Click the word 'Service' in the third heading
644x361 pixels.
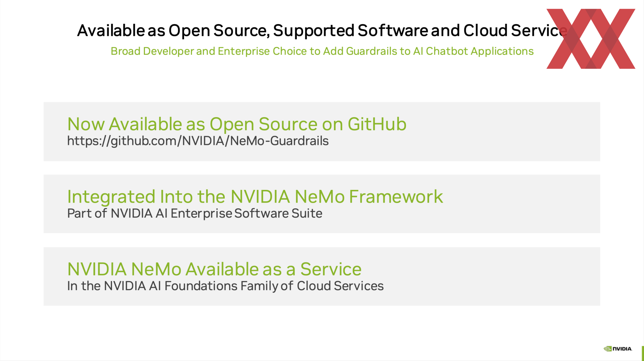(331, 269)
